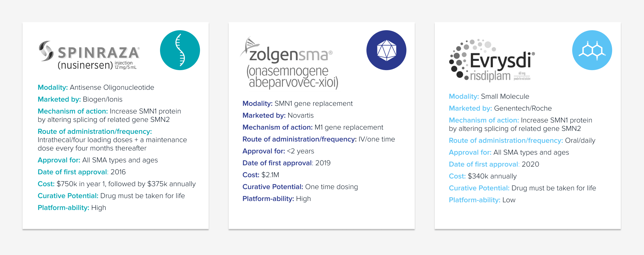644x255 pixels.
Task: Click Zolgensma's Cost: $2.1M line
Action: (260, 175)
